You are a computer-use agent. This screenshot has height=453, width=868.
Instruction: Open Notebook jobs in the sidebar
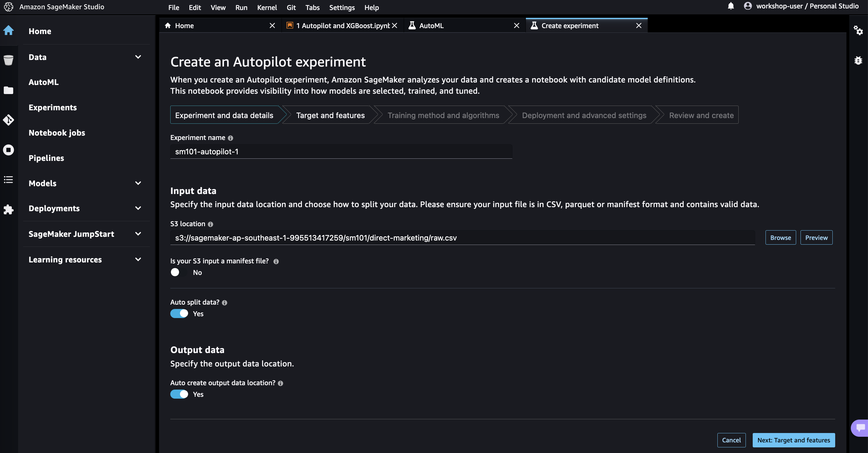(57, 133)
